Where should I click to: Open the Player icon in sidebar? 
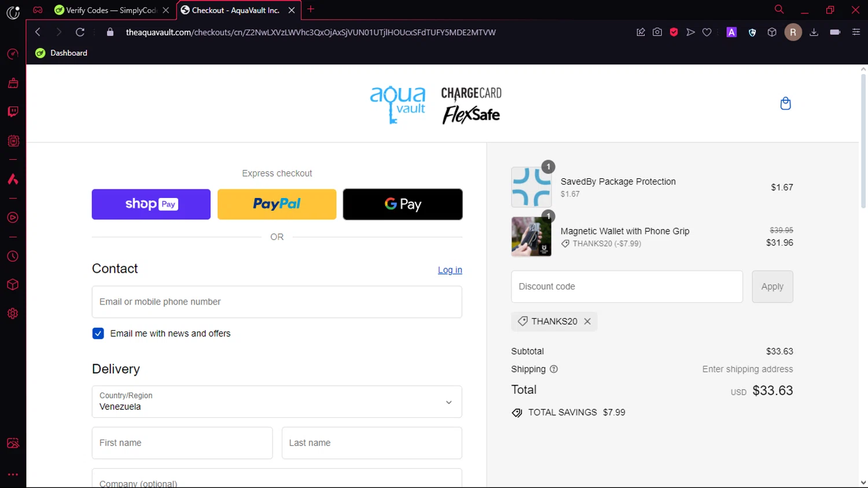(13, 218)
